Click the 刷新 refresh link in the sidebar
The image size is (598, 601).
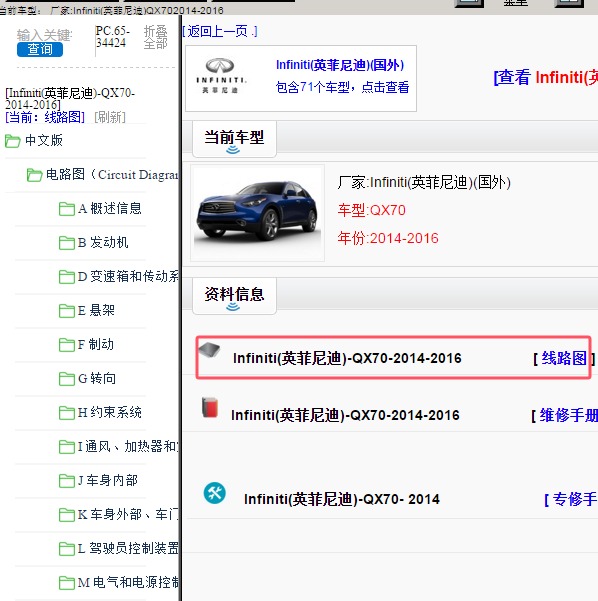(110, 117)
